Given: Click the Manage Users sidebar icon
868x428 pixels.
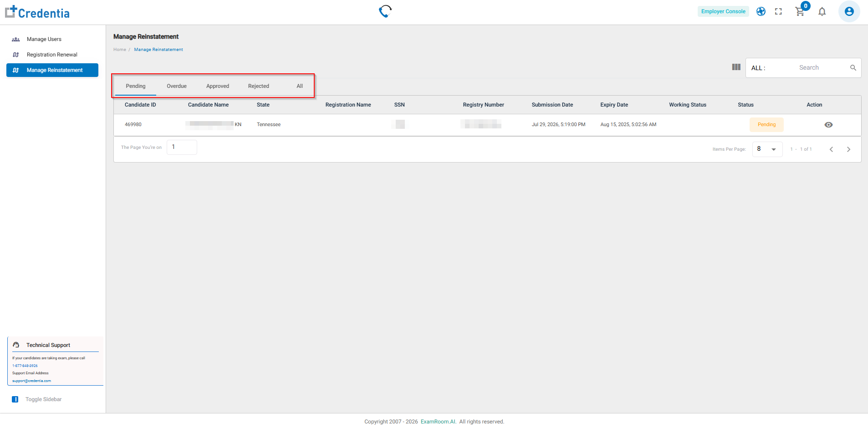Looking at the screenshot, I should 16,39.
